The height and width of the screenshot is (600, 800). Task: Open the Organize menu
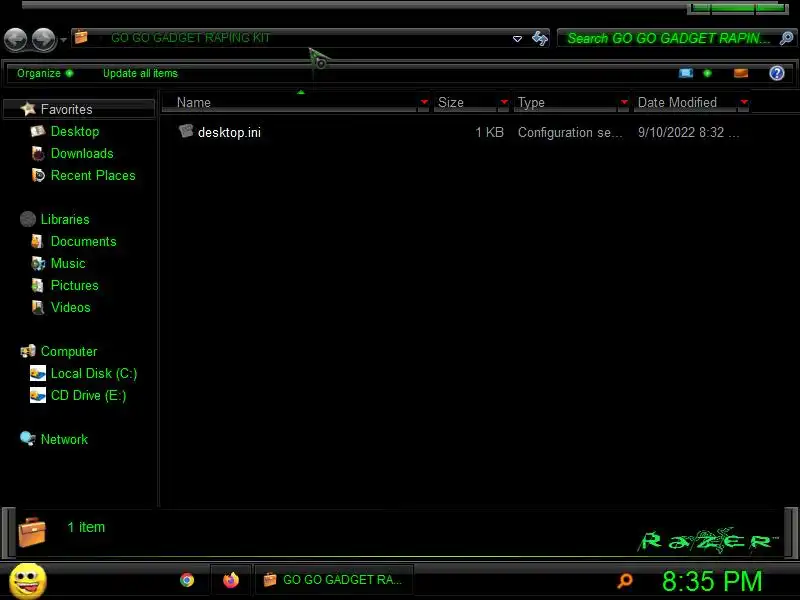(45, 73)
